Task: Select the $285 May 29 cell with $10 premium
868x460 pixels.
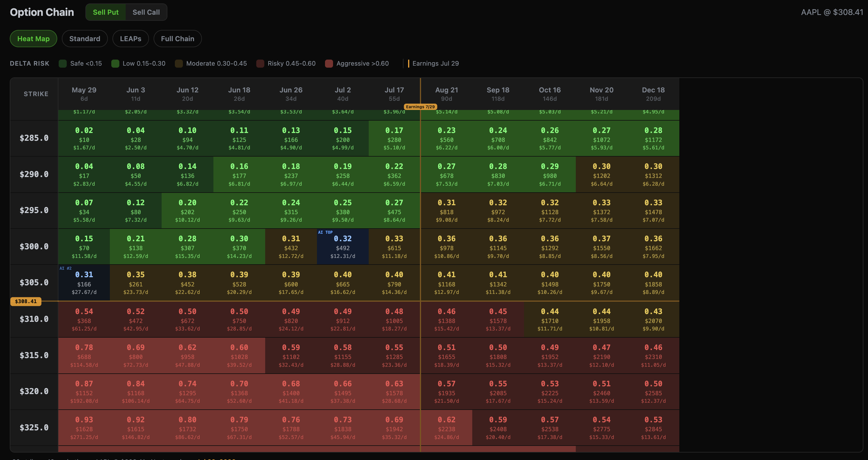Action: 84,139
